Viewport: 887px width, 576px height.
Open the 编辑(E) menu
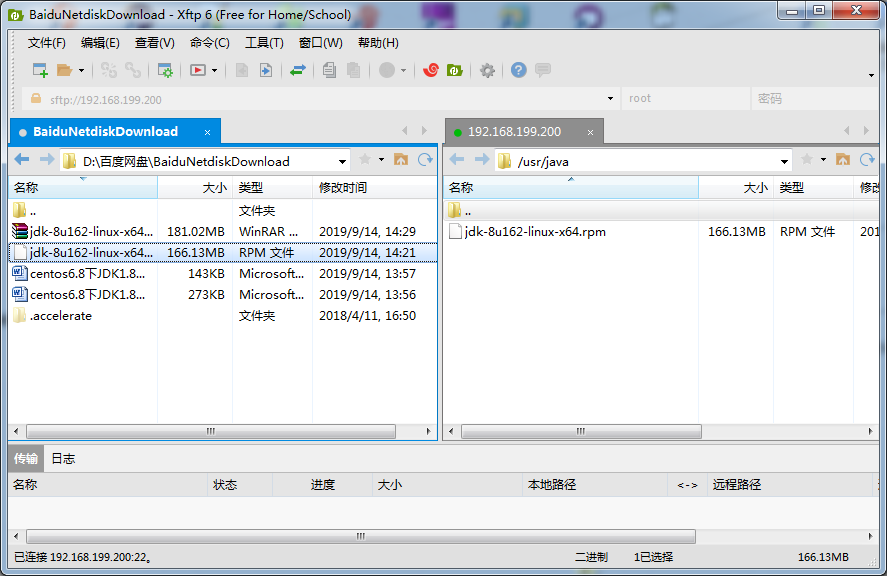click(x=100, y=43)
